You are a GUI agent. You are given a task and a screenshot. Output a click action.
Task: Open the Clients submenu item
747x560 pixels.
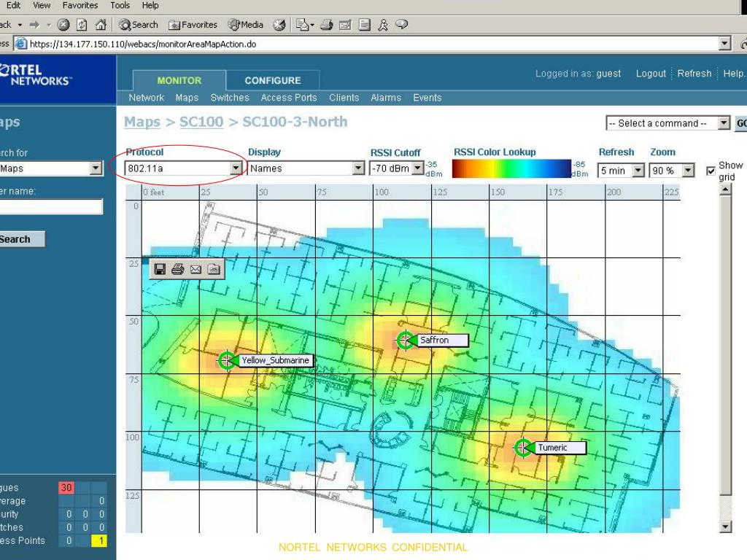(344, 98)
